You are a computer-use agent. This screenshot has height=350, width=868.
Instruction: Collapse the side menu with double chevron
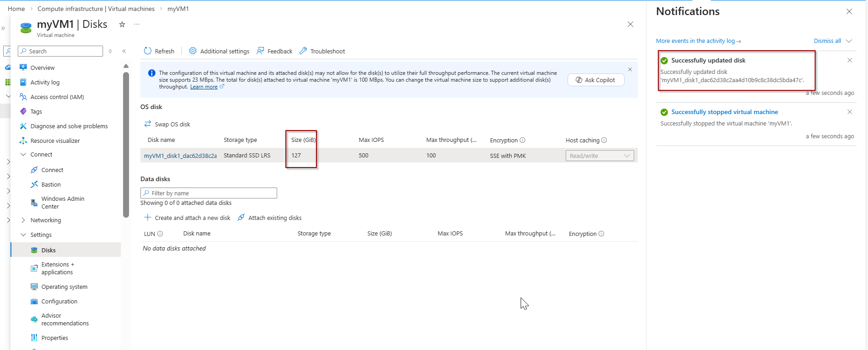(x=124, y=51)
